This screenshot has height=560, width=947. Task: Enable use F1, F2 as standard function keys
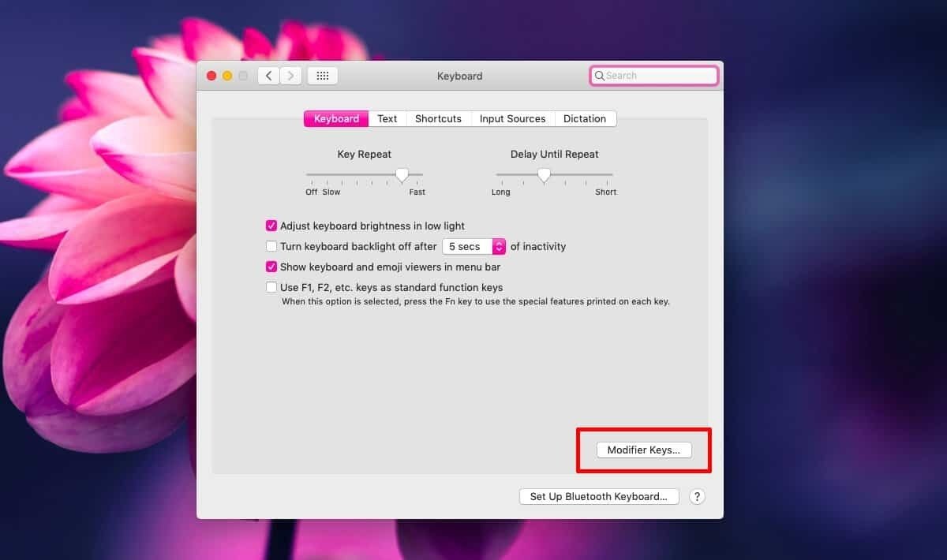(x=271, y=287)
